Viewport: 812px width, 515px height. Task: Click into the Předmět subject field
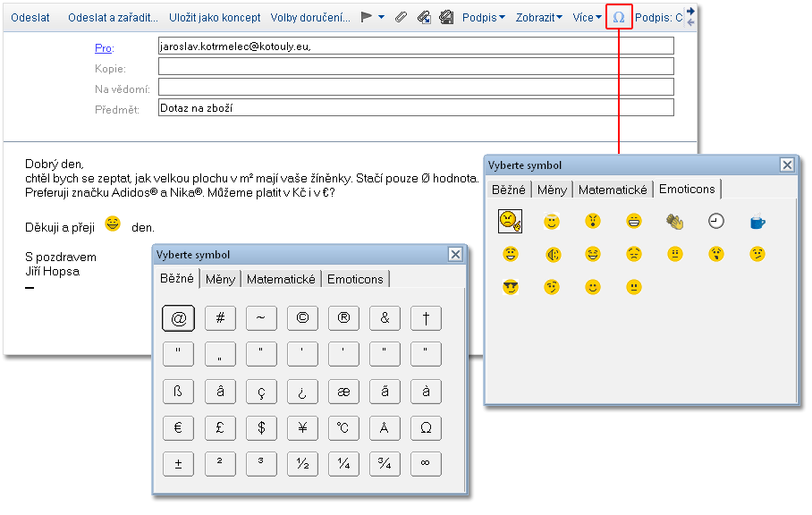[x=415, y=107]
